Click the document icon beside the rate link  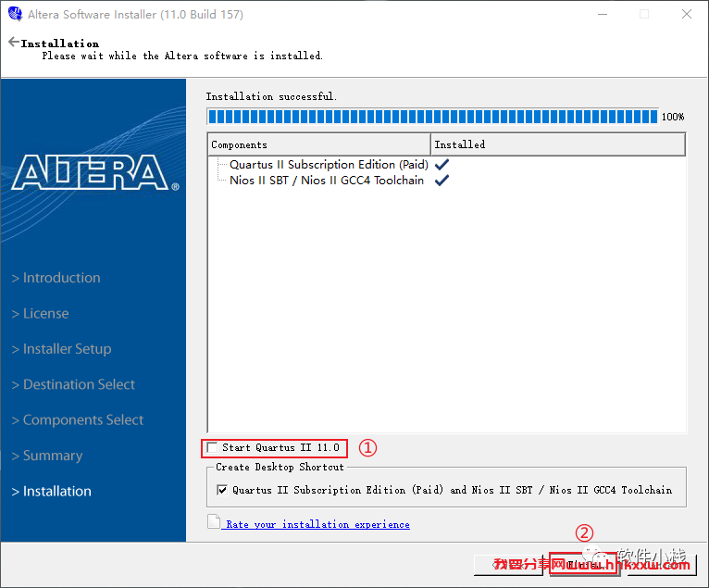pyautogui.click(x=214, y=521)
